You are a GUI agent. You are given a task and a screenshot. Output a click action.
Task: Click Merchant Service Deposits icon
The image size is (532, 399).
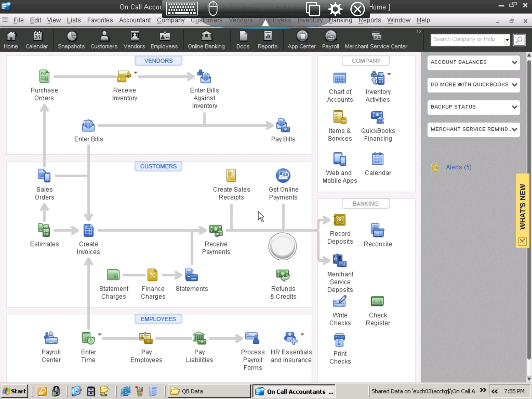pos(339,260)
